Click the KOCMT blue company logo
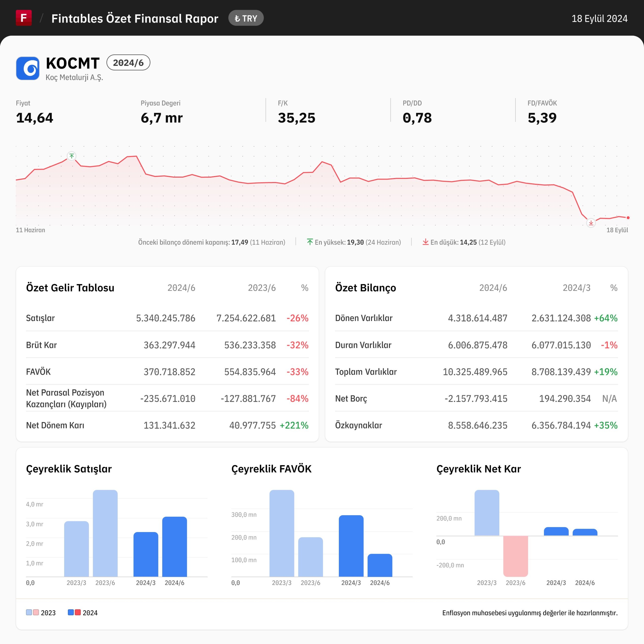The height and width of the screenshot is (644, 644). tap(28, 68)
